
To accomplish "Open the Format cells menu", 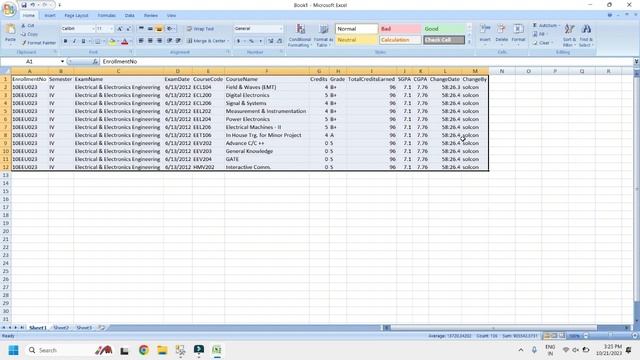I will (x=518, y=33).
